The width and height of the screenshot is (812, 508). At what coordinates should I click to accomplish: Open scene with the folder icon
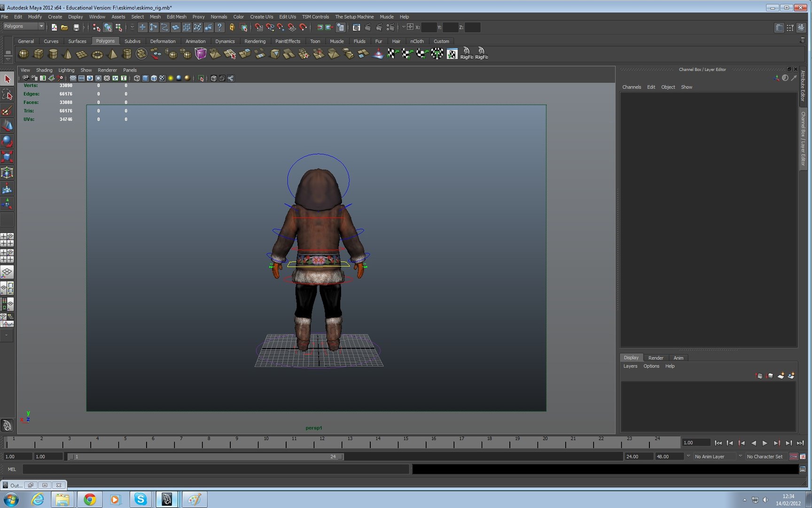pos(65,27)
